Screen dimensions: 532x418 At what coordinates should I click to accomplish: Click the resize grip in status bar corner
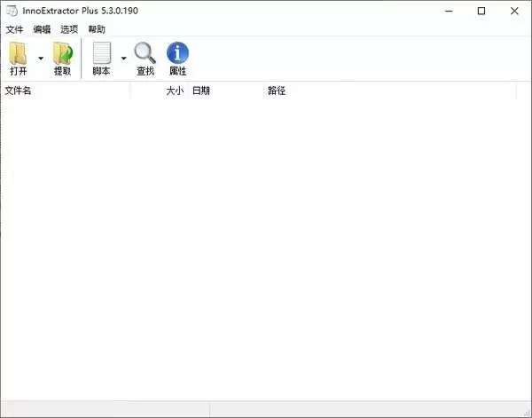[x=527, y=413]
